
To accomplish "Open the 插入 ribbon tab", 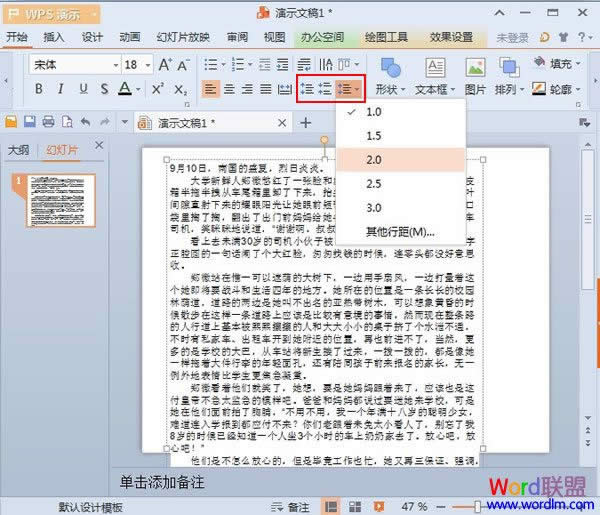I will pos(54,37).
